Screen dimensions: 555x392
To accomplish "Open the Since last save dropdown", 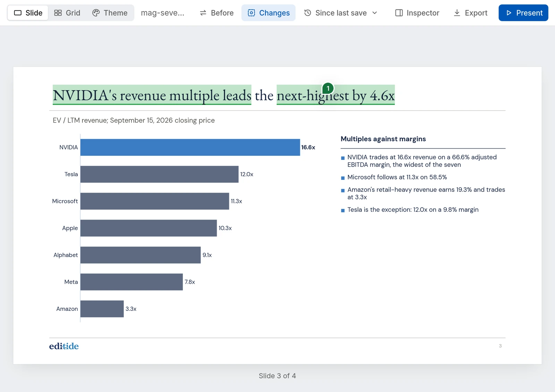I will (x=341, y=13).
